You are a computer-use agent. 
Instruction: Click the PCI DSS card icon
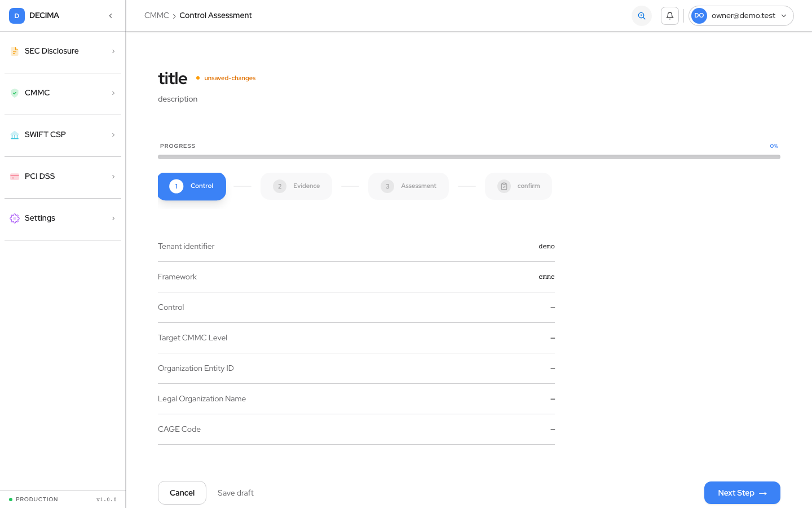click(x=15, y=177)
